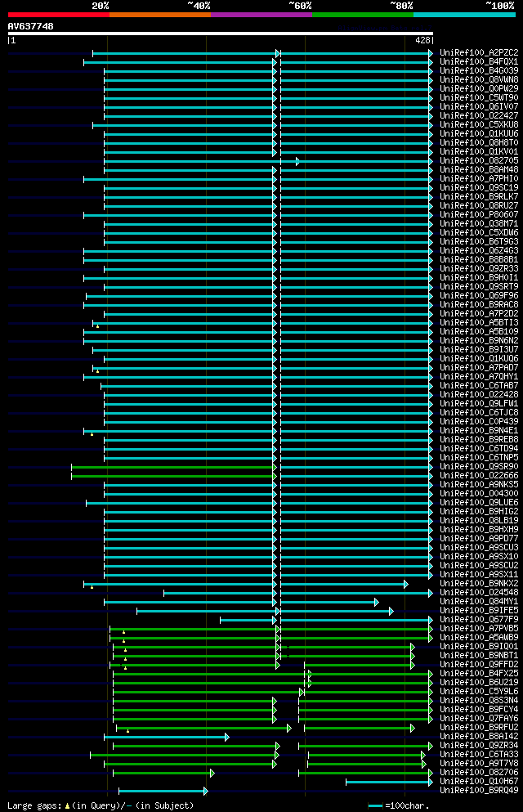Select hit label UniRef100_Q84MY1
523x812 pixels.
tap(479, 602)
